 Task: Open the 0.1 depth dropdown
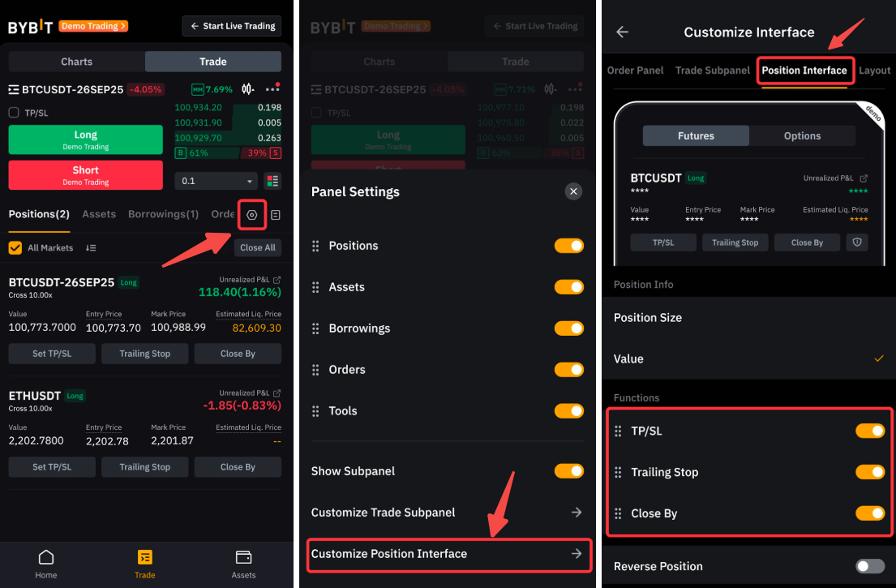click(216, 181)
